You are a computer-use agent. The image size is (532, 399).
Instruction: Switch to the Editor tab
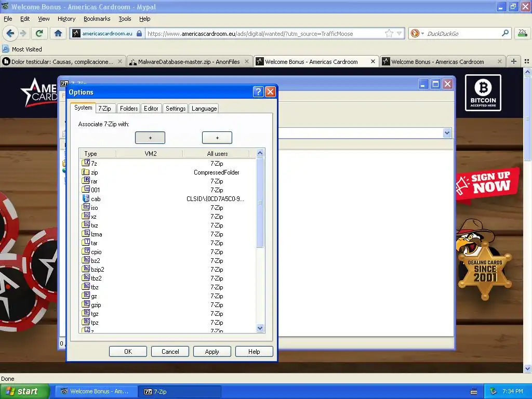[151, 109]
